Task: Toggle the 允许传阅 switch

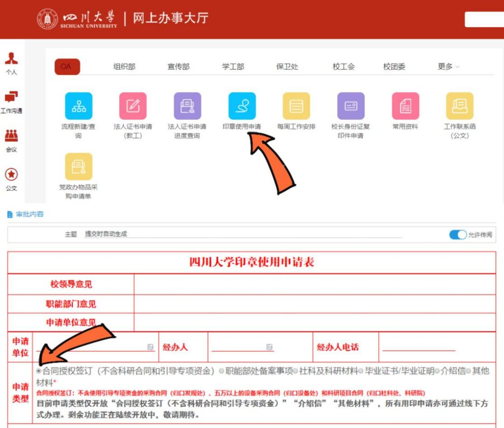Action: point(458,235)
